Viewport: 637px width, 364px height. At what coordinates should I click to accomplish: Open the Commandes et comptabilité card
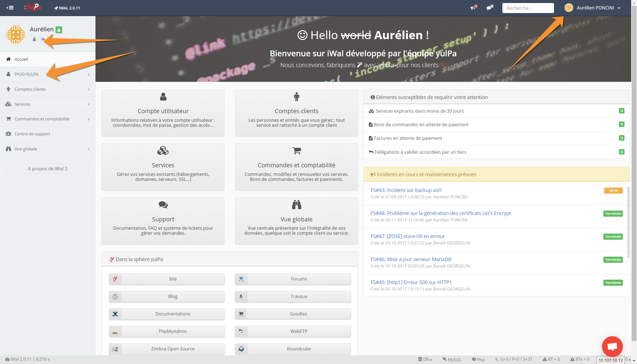pyautogui.click(x=296, y=167)
